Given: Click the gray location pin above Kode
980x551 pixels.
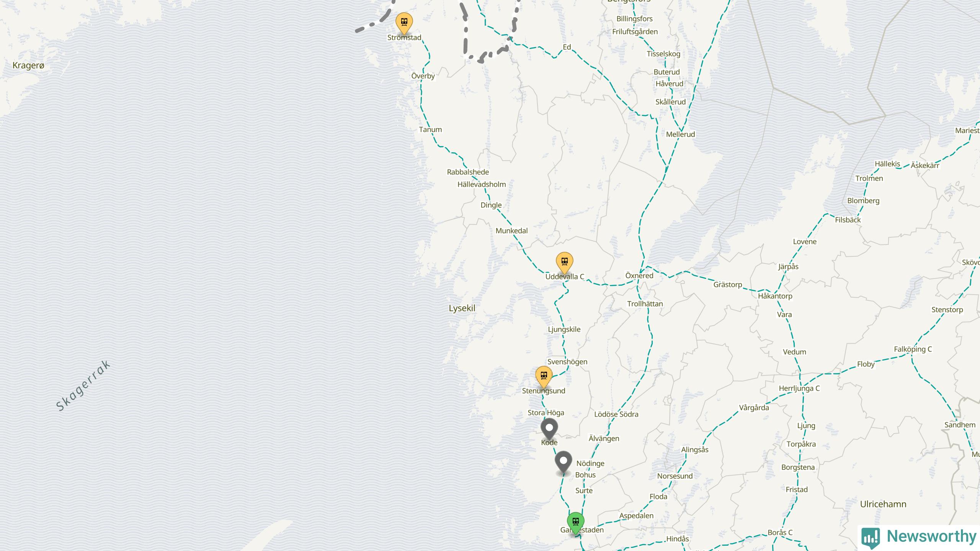Looking at the screenshot, I should (x=549, y=429).
